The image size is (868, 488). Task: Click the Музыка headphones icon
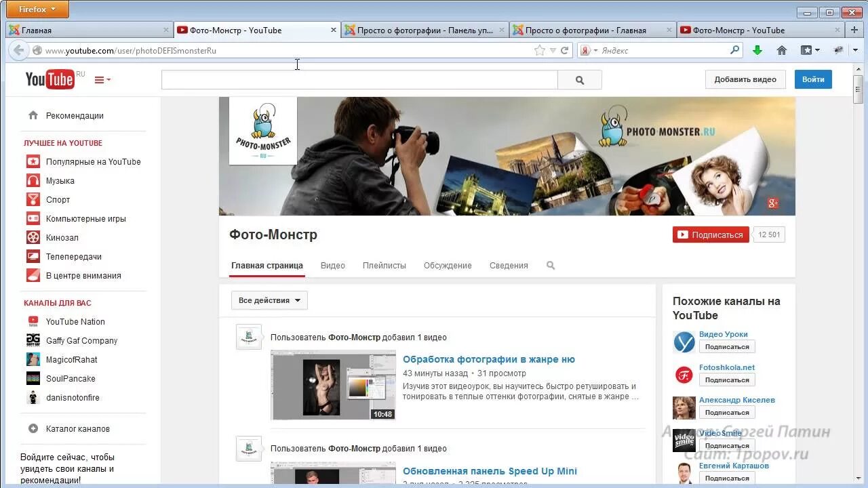pos(33,180)
